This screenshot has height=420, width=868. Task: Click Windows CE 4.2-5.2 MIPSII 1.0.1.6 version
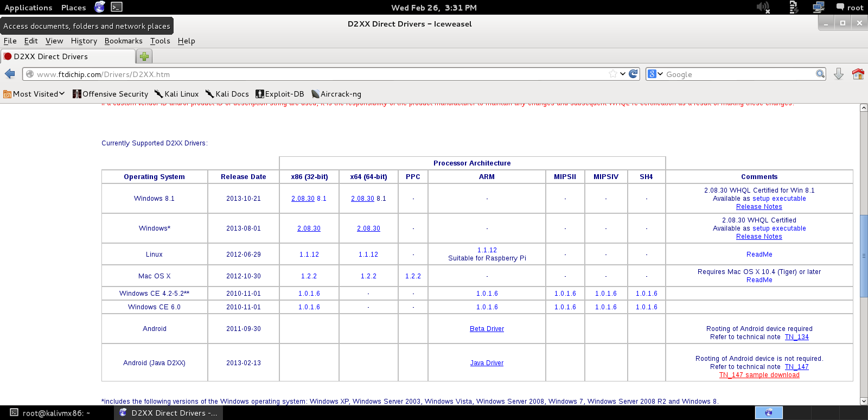point(565,294)
